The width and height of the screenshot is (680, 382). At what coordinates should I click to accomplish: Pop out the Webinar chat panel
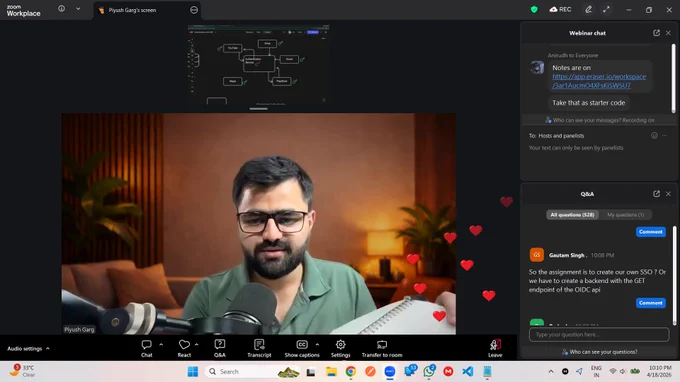(x=656, y=33)
